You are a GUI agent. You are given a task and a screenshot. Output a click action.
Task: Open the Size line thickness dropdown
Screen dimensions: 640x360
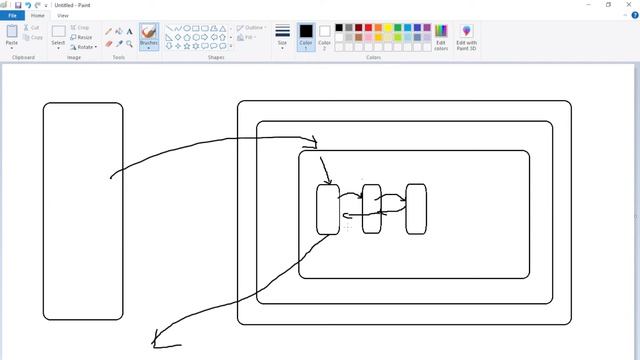pyautogui.click(x=282, y=37)
